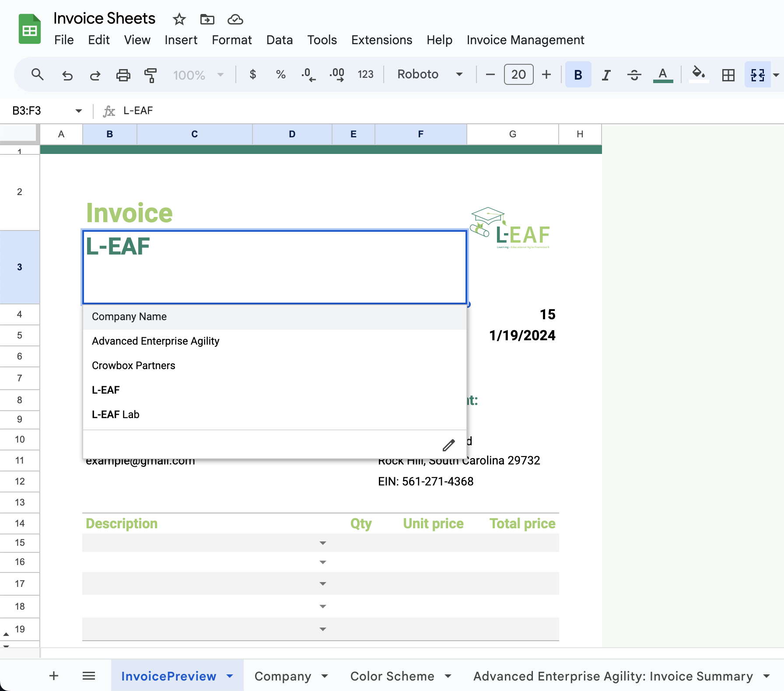Open merge type dropdown arrow
The width and height of the screenshot is (784, 691).
coord(776,75)
